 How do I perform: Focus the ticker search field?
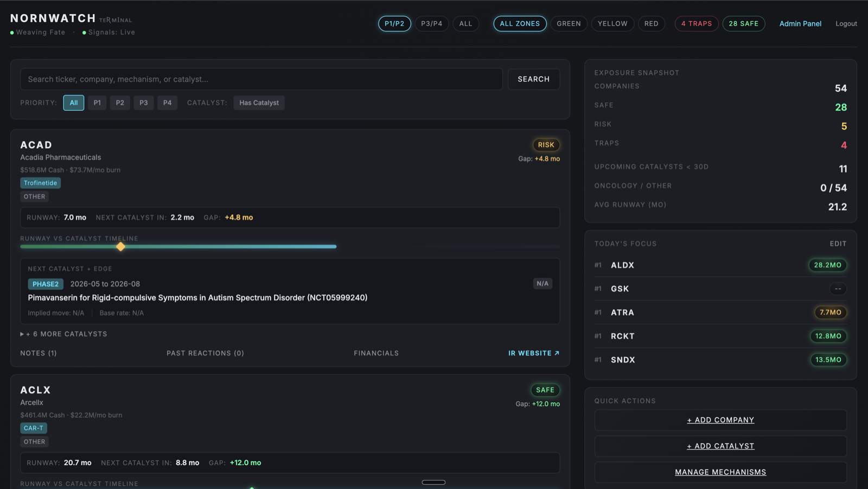point(261,79)
